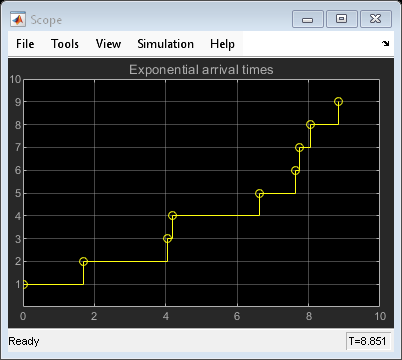Open the Help menu
This screenshot has width=402, height=360.
pyautogui.click(x=222, y=44)
